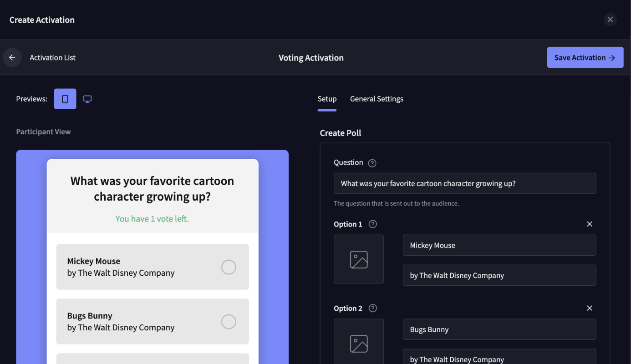Edit the Mickey Mouse option title field
This screenshot has width=631, height=364.
click(499, 245)
